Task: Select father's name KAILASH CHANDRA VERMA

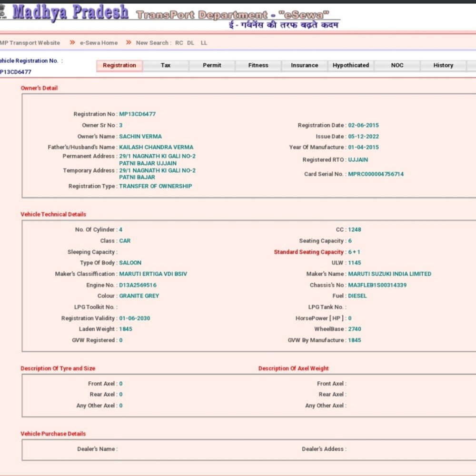Action: click(x=156, y=147)
